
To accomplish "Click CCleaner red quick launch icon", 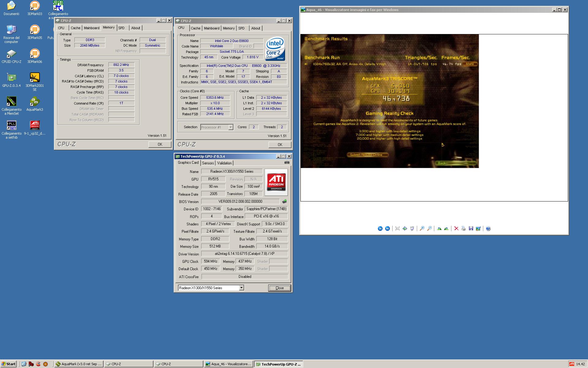I will coord(38,364).
